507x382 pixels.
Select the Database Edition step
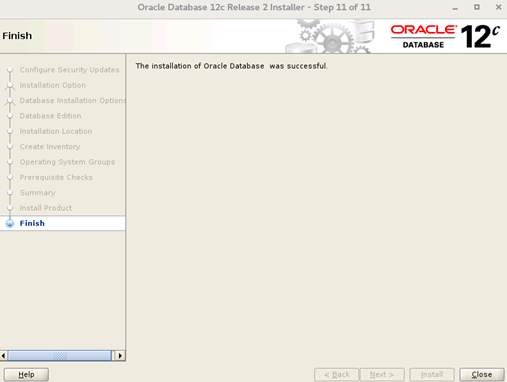click(50, 116)
